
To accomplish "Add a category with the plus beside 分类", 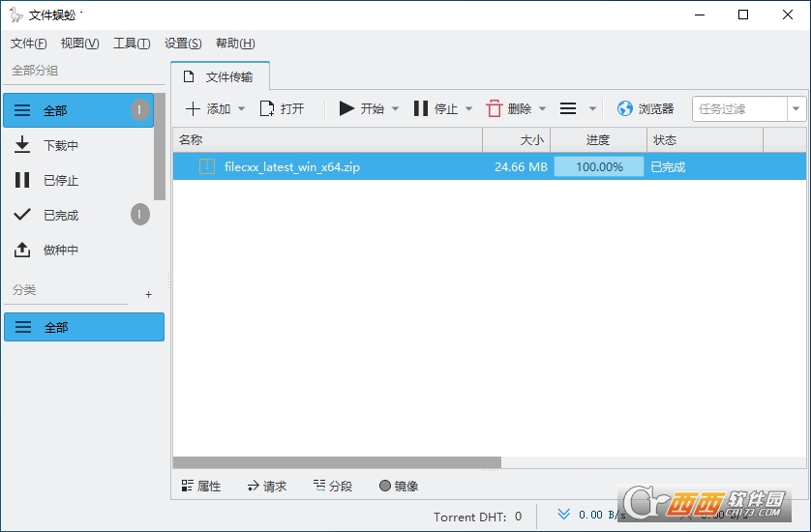I will (x=148, y=294).
